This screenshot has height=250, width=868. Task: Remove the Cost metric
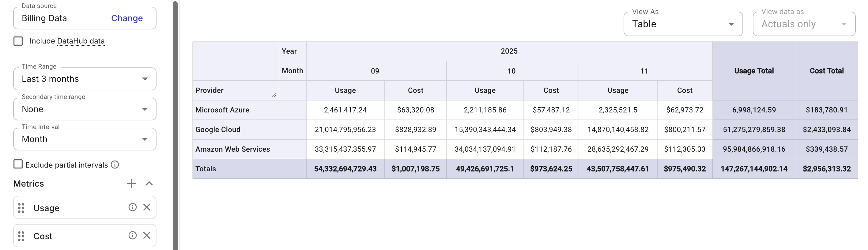tap(147, 236)
